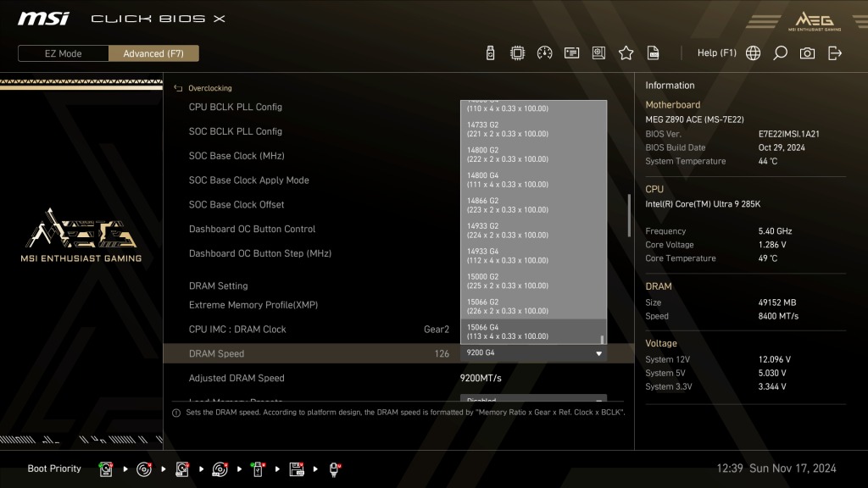Take a screenshot with the camera icon
The width and height of the screenshot is (868, 488).
pyautogui.click(x=807, y=53)
